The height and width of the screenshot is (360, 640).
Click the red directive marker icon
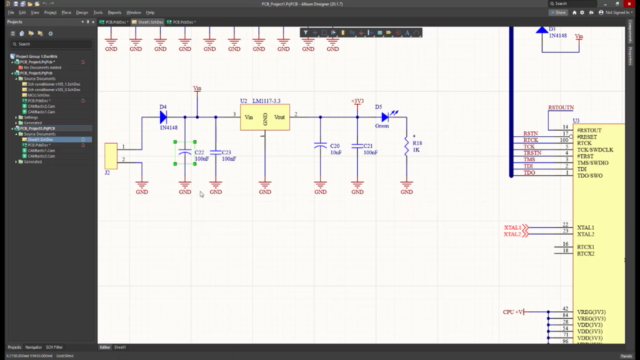(x=398, y=33)
